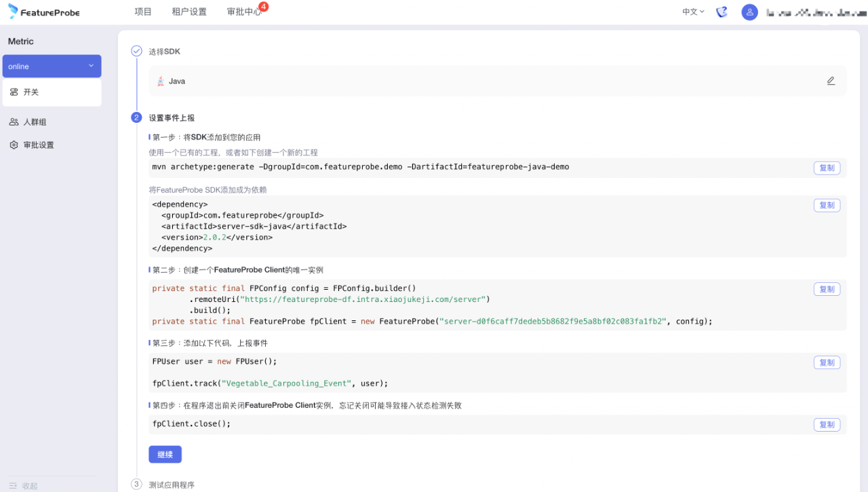Viewport: 868px width, 492px height.
Task: Open the 中文 language dropdown
Action: tap(693, 12)
